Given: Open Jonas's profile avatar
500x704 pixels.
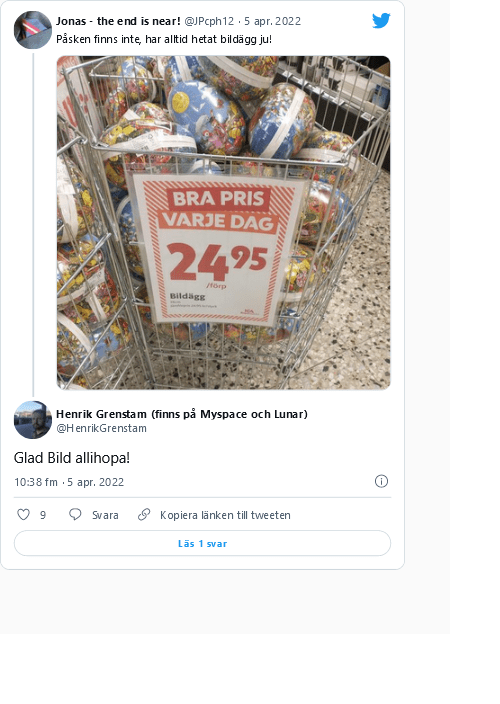Looking at the screenshot, I should coord(33,30).
